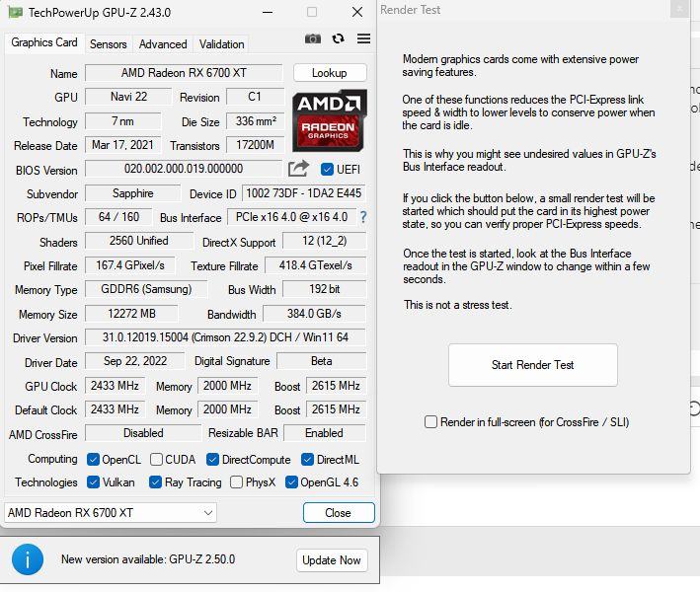Click the New version available GPU-Z 2.50.0 text
This screenshot has width=700, height=592.
[148, 559]
